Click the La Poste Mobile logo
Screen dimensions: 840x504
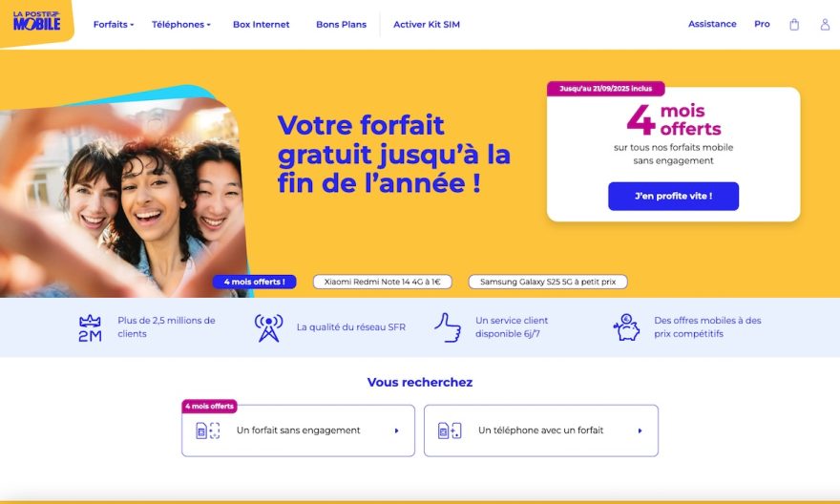pyautogui.click(x=36, y=21)
